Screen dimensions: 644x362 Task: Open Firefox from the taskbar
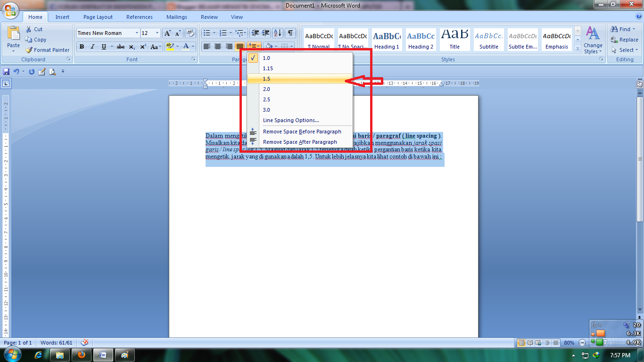(x=82, y=354)
